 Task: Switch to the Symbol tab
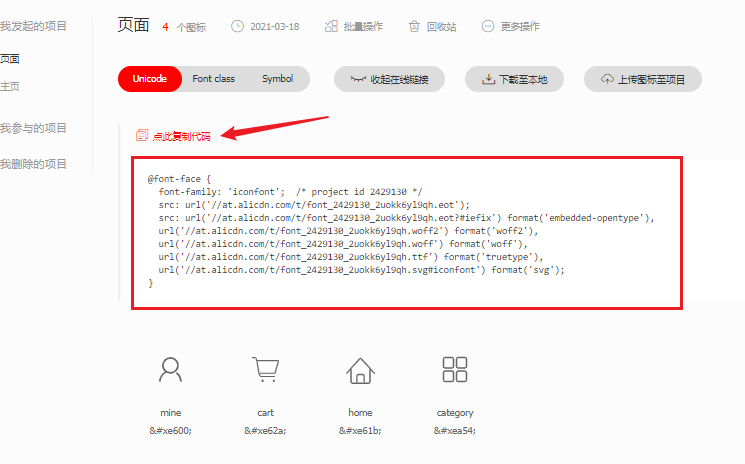point(277,79)
